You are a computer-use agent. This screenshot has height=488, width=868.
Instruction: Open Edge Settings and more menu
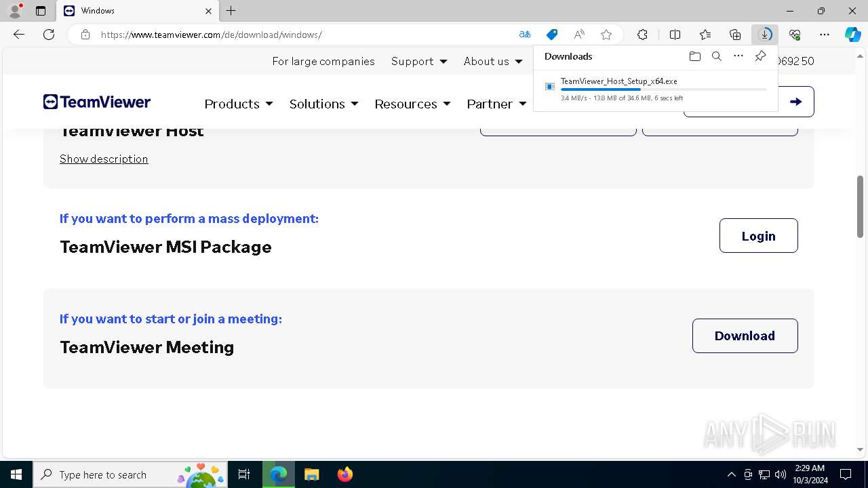point(825,35)
